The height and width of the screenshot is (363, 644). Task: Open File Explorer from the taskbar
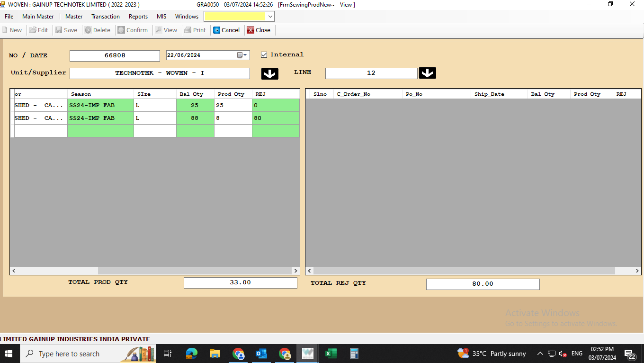click(x=215, y=354)
